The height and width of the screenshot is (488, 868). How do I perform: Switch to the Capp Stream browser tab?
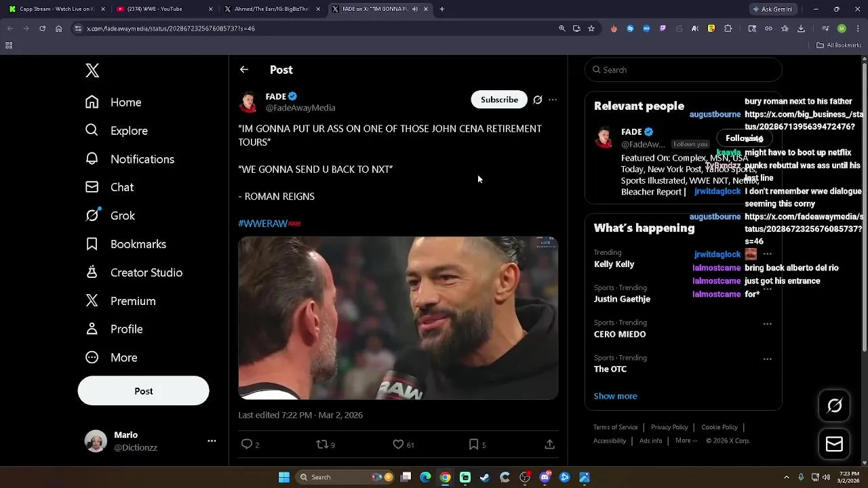[x=56, y=9]
